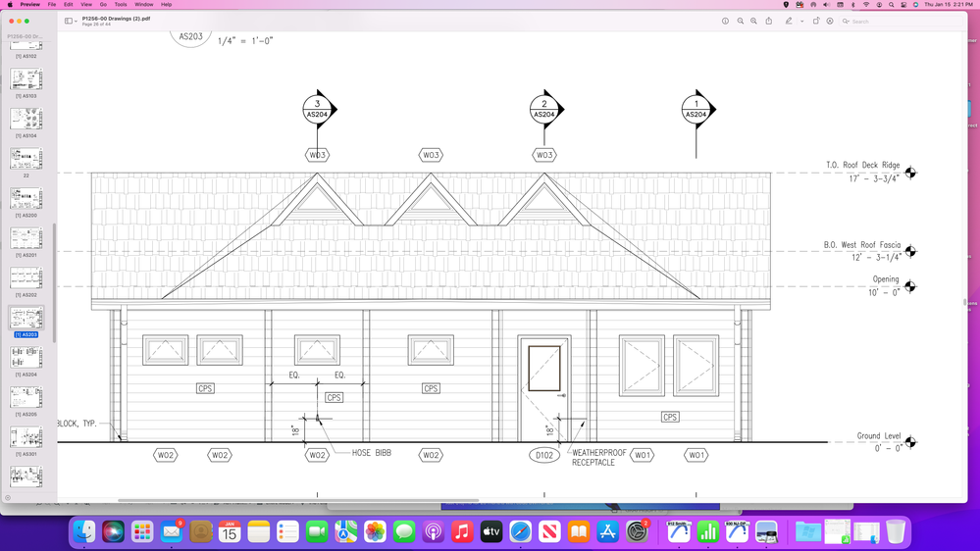Open App Store from the Dock
The height and width of the screenshot is (551, 980).
607,531
